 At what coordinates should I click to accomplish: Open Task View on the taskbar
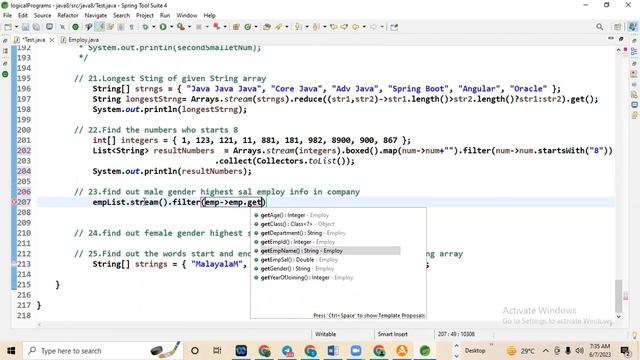click(217, 351)
